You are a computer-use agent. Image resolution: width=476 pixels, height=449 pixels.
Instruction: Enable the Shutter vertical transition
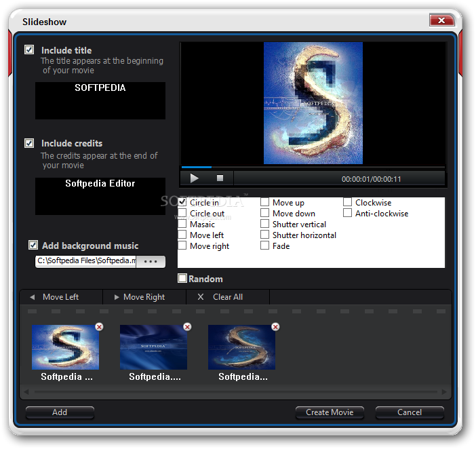[264, 224]
